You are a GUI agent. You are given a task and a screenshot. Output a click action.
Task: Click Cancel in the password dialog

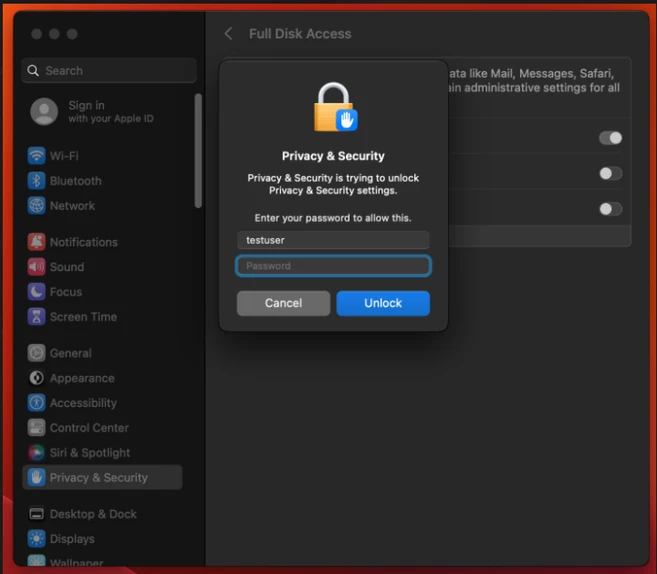[x=284, y=303]
